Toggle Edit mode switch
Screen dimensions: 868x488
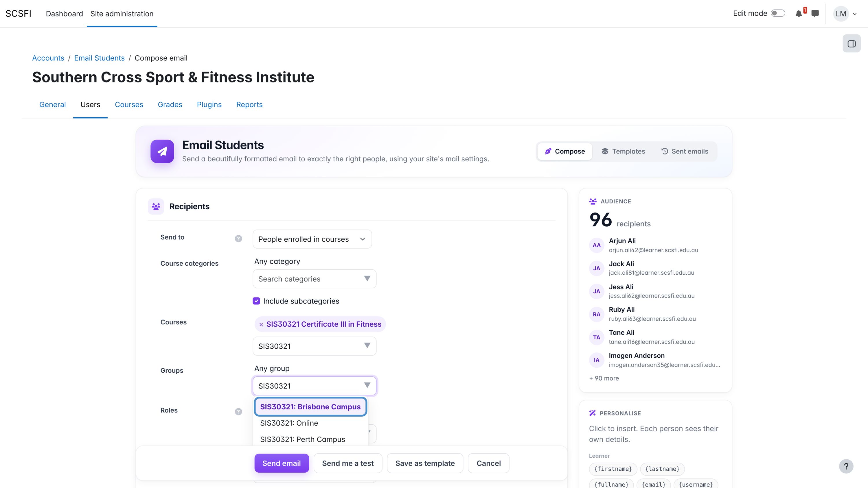(x=778, y=13)
